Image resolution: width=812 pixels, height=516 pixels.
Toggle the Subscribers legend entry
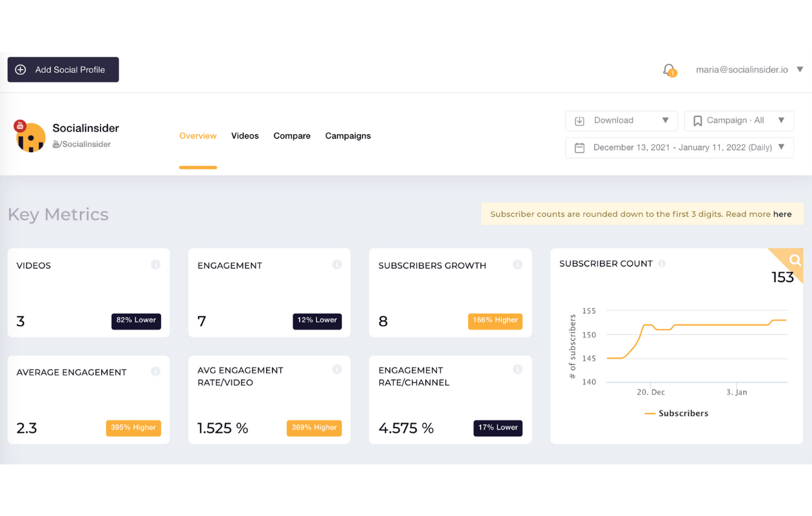(x=676, y=413)
